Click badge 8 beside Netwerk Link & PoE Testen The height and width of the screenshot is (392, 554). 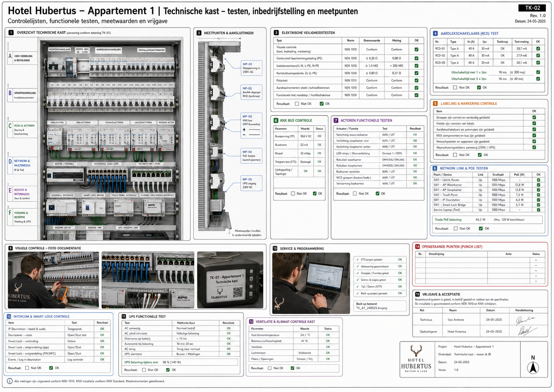[x=435, y=168]
